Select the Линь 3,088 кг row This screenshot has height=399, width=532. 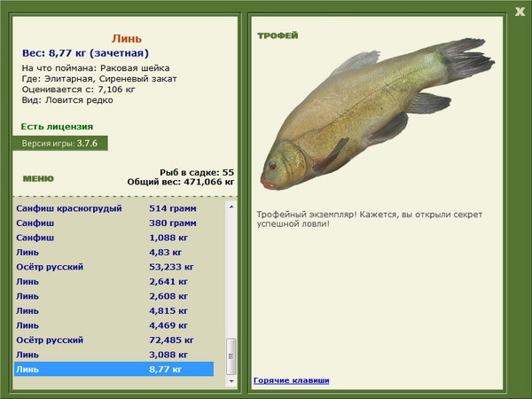[114, 355]
